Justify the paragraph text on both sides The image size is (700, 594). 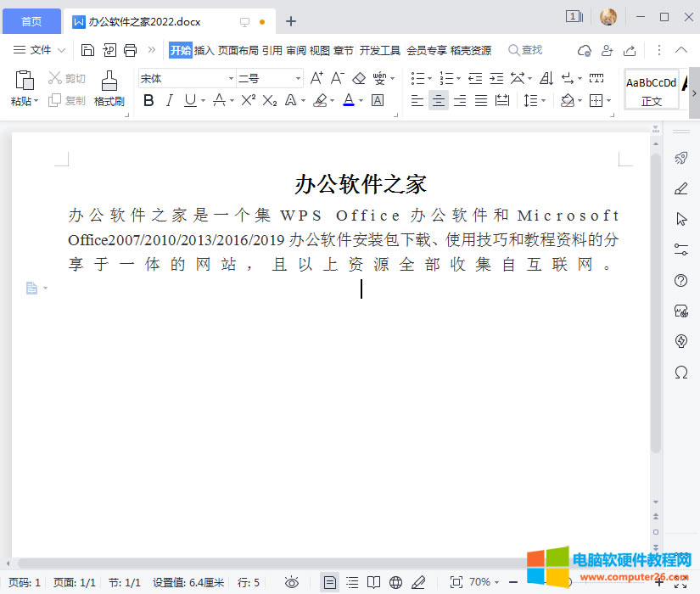(x=481, y=100)
